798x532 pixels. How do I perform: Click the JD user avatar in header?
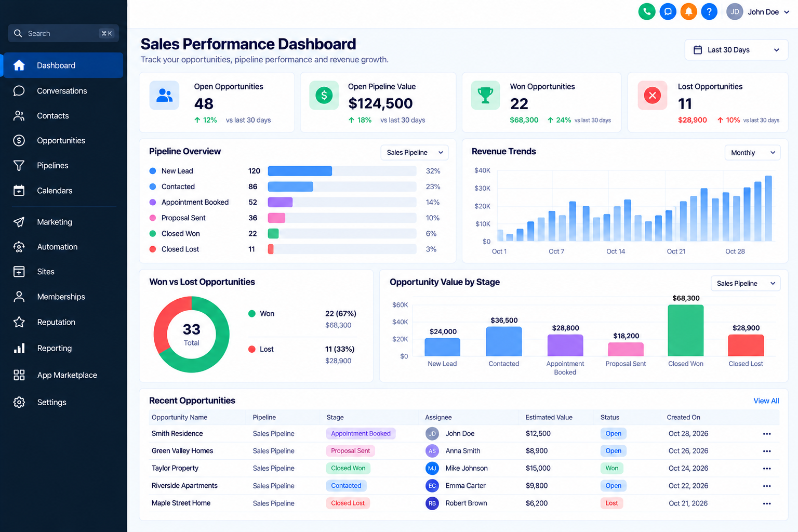(735, 11)
